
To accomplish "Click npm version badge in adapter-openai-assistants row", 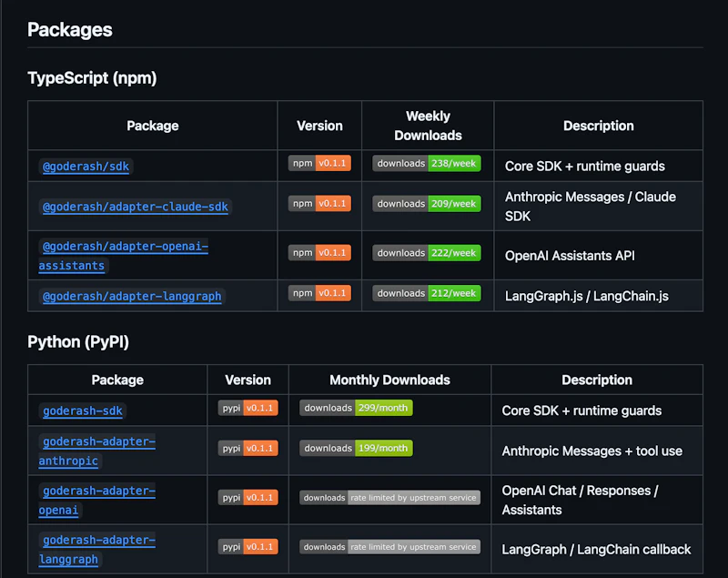I will point(319,252).
